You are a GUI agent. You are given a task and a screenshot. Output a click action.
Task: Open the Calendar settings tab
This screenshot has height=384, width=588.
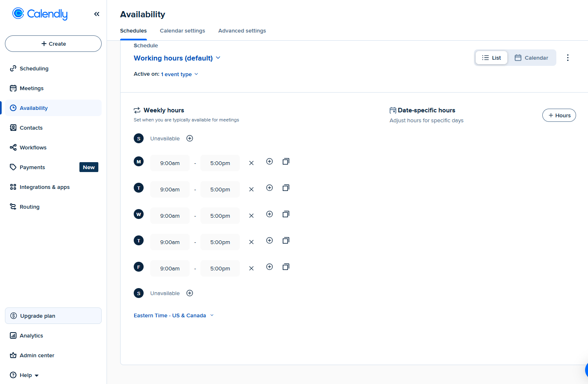182,31
